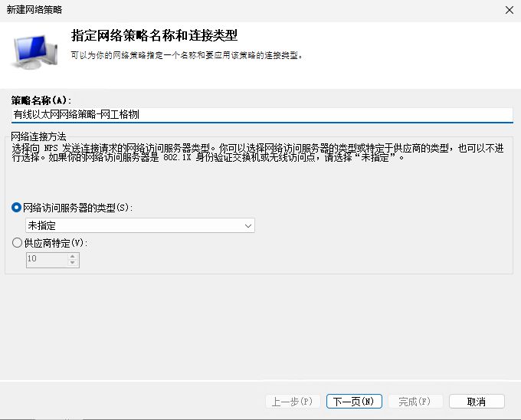Click the 网络连接方法 group box label
Image resolution: width=521 pixels, height=420 pixels.
point(39,136)
